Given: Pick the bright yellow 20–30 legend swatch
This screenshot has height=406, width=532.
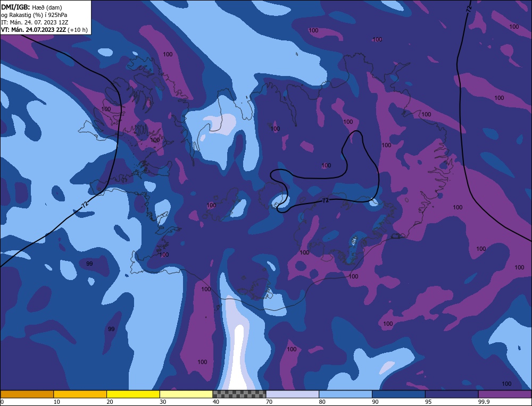Looking at the screenshot, I should coord(133,394).
